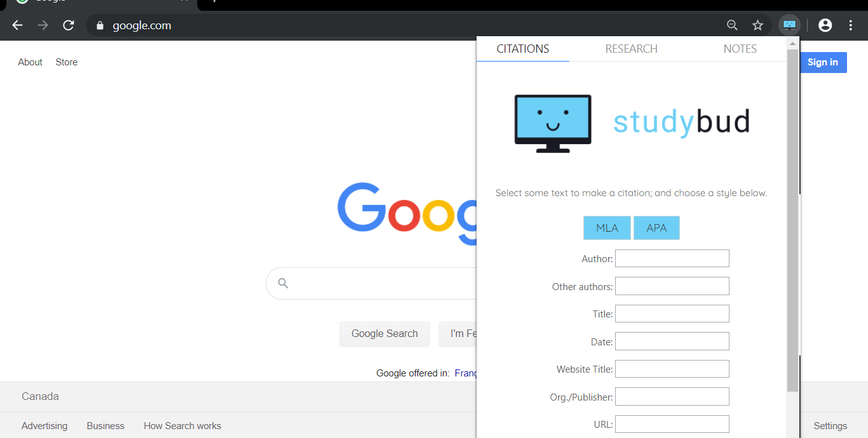Open the Chrome three-dot menu

click(850, 25)
